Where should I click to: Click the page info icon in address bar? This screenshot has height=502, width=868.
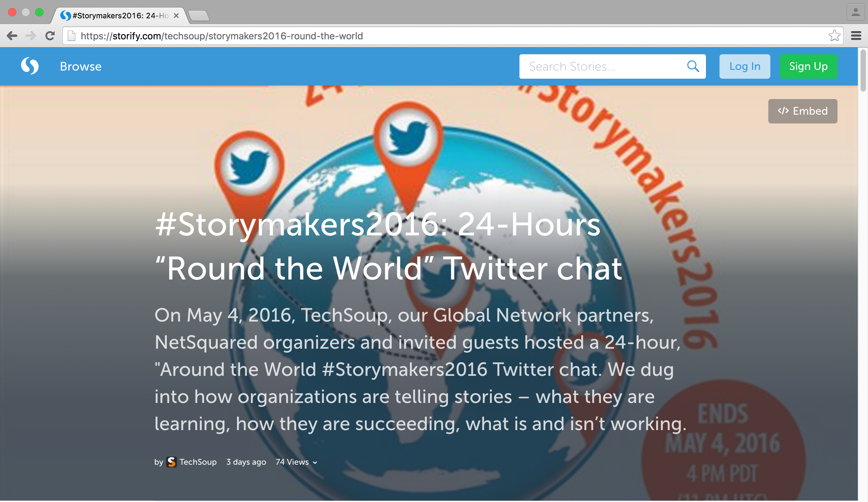pyautogui.click(x=71, y=36)
